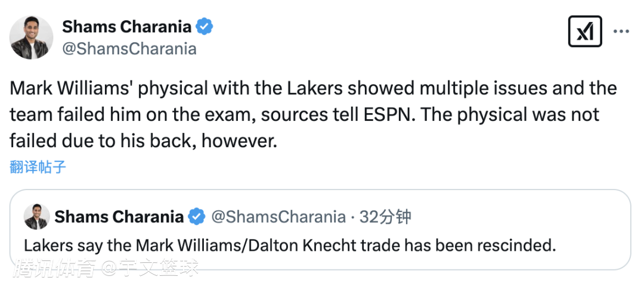Click the first line about Mark Williams' physical
Viewport: 644px width, 289px height.
click(x=313, y=88)
